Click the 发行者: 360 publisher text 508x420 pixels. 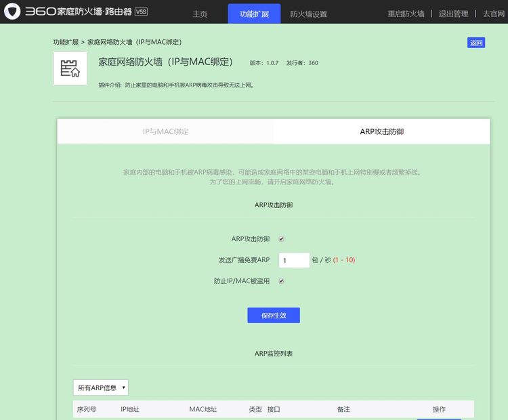pos(302,63)
